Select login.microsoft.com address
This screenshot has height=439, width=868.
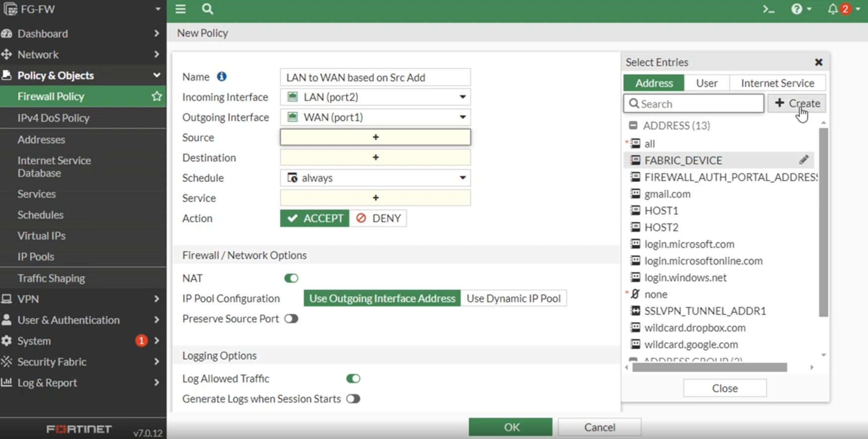[689, 244]
